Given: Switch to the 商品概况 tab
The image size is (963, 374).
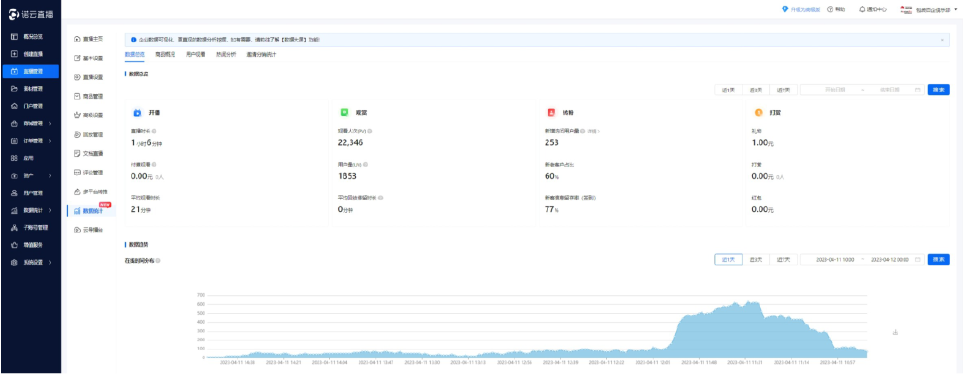Looking at the screenshot, I should pos(165,54).
